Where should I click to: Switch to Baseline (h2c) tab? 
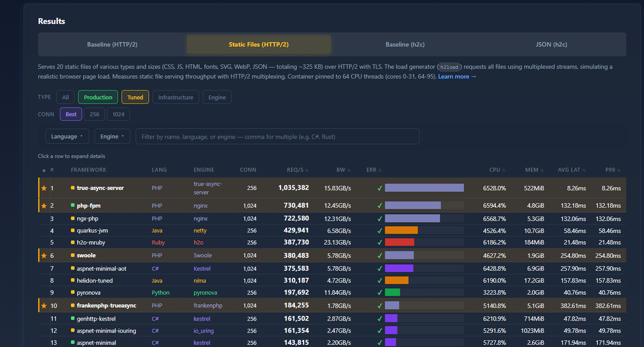pyautogui.click(x=405, y=45)
